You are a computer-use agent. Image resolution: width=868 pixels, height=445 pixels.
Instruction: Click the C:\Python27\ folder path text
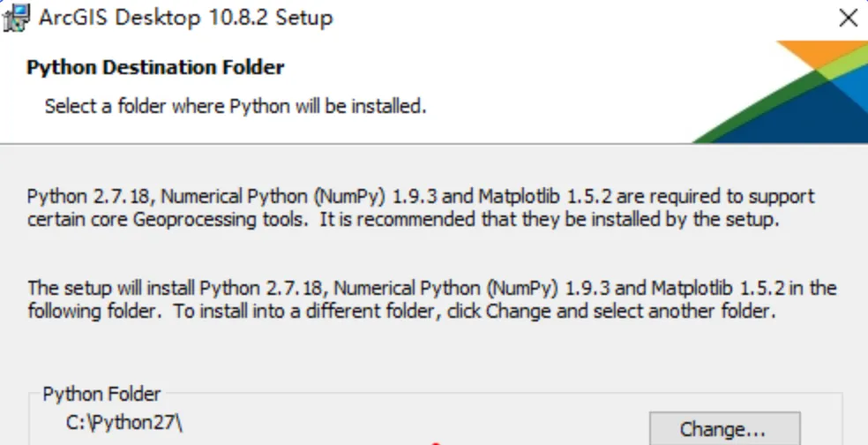pyautogui.click(x=124, y=422)
